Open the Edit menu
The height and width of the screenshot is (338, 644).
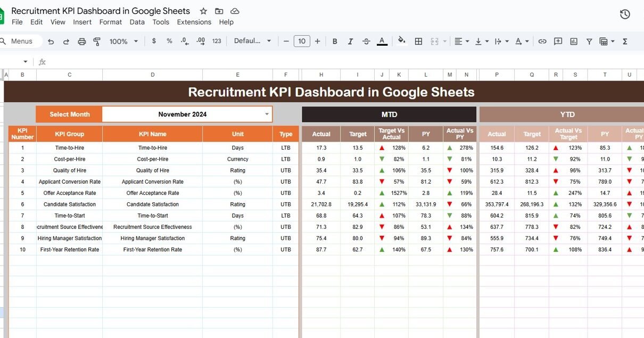pos(36,22)
